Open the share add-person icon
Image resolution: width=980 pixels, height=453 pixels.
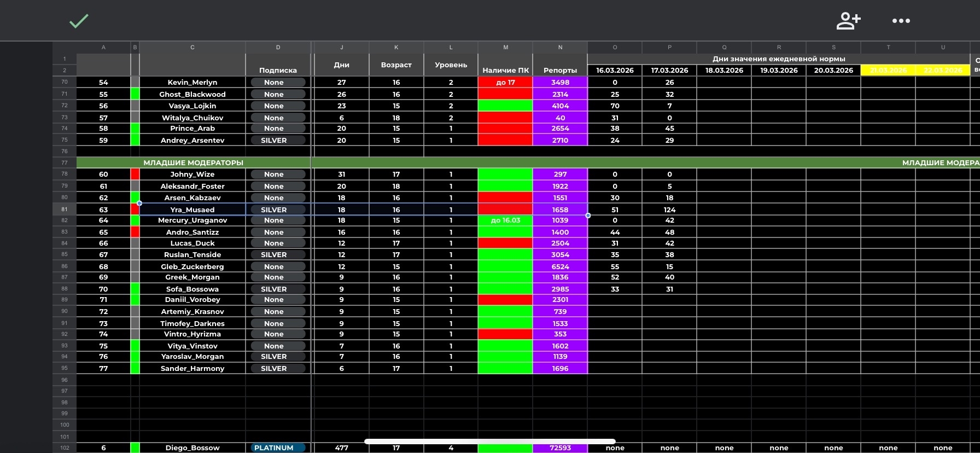click(x=848, y=21)
